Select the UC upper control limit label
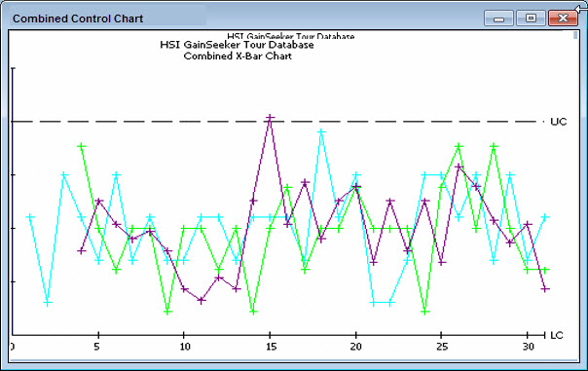 tap(558, 122)
